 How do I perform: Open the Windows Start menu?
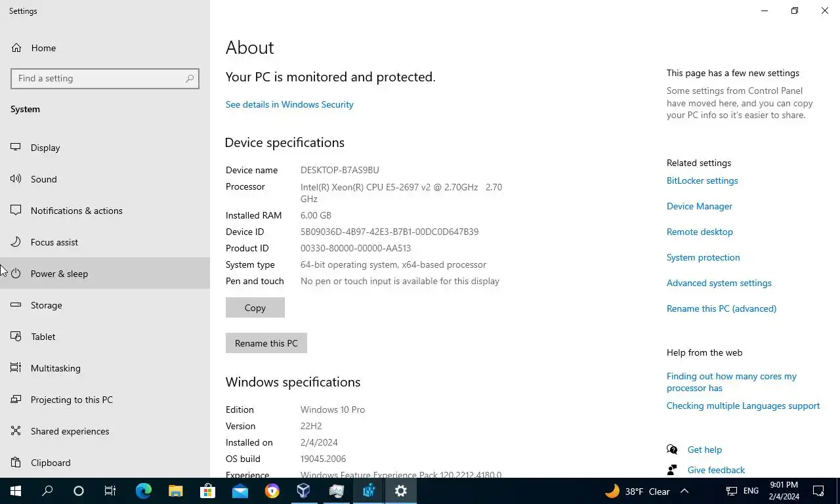[16, 491]
